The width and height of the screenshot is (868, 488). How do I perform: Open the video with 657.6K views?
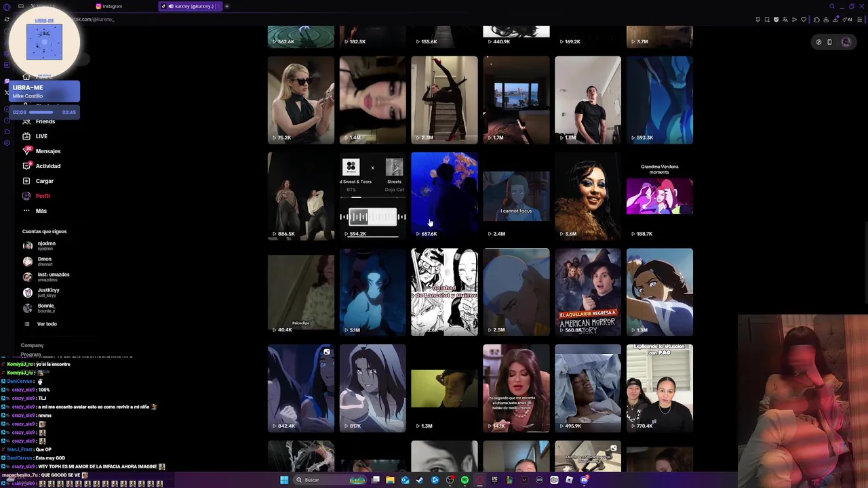pyautogui.click(x=444, y=196)
